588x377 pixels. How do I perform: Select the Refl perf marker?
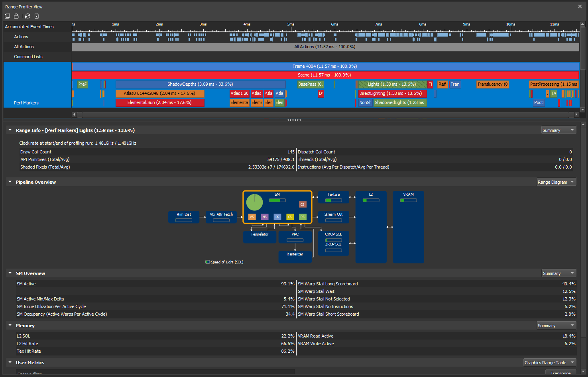(x=442, y=84)
